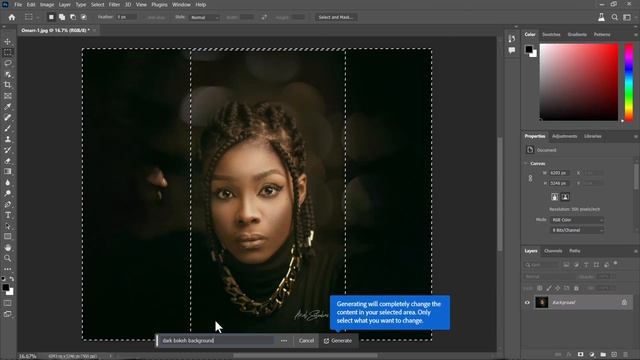Create new group folder icon

(x=603, y=354)
